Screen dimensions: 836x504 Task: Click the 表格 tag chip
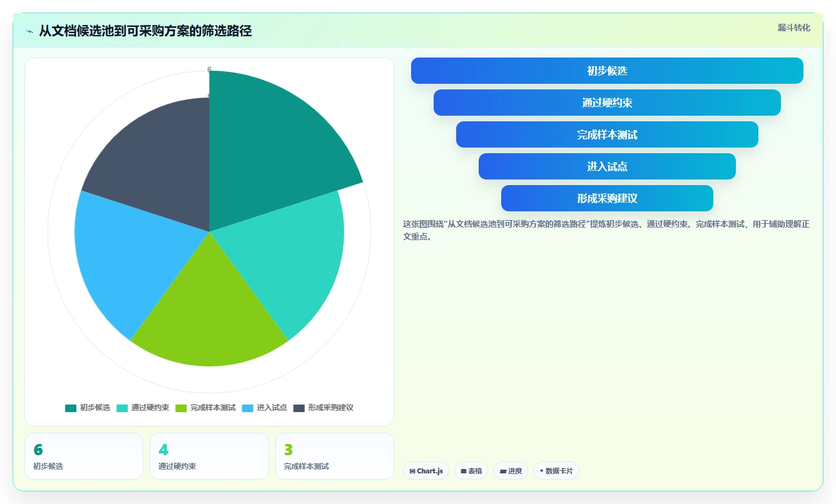471,471
